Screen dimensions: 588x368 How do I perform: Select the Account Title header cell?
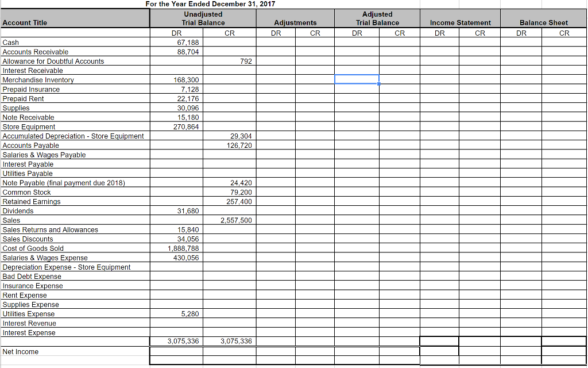click(26, 18)
